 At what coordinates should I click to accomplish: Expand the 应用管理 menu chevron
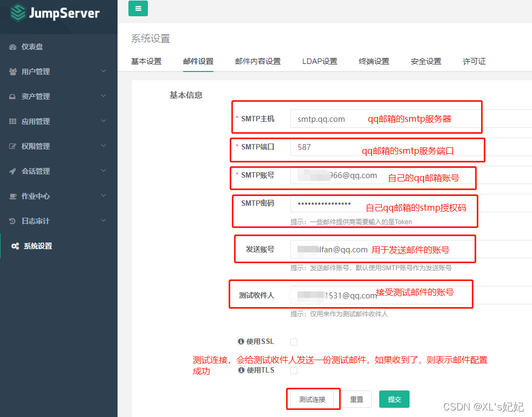click(x=103, y=121)
